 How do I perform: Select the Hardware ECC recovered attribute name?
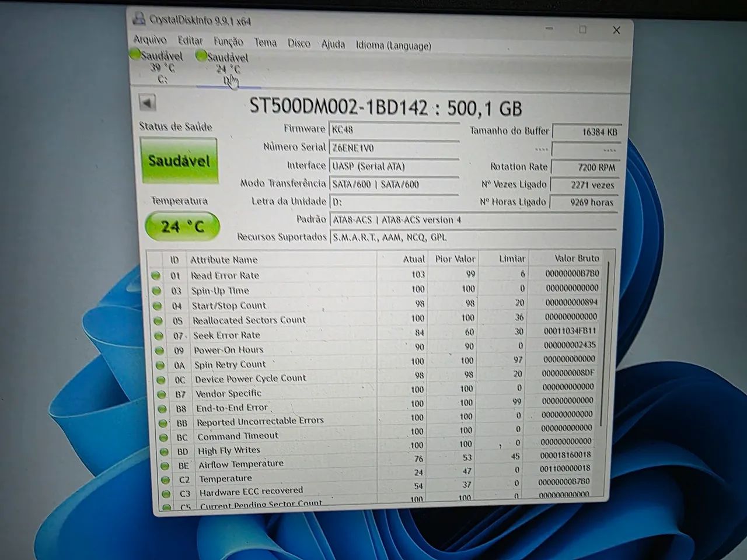pos(252,491)
